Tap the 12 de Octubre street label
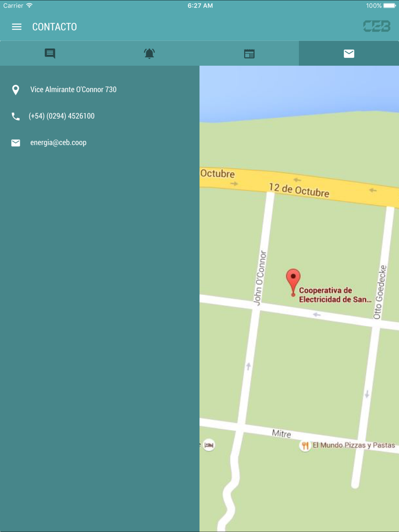Image resolution: width=399 pixels, height=532 pixels. (299, 190)
